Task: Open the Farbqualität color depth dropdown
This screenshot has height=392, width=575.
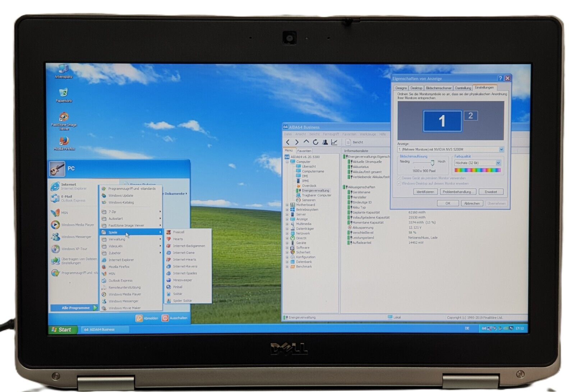Action: click(x=498, y=163)
